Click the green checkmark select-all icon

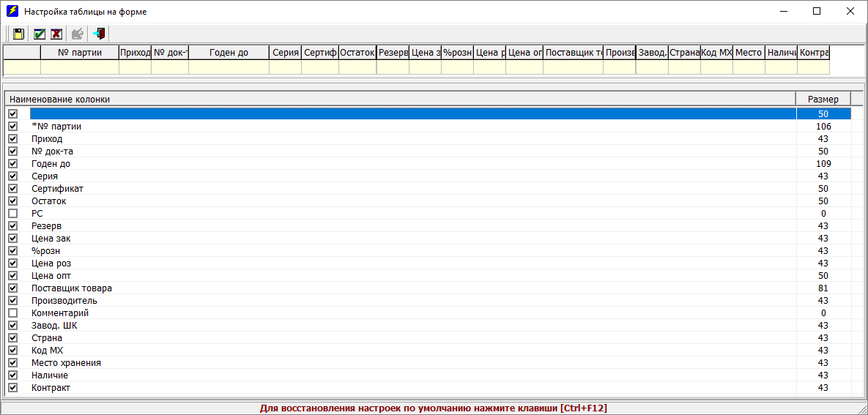[40, 34]
